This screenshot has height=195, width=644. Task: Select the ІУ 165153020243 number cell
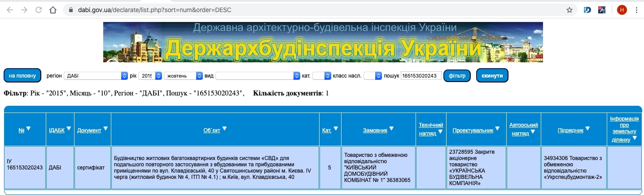click(x=25, y=168)
